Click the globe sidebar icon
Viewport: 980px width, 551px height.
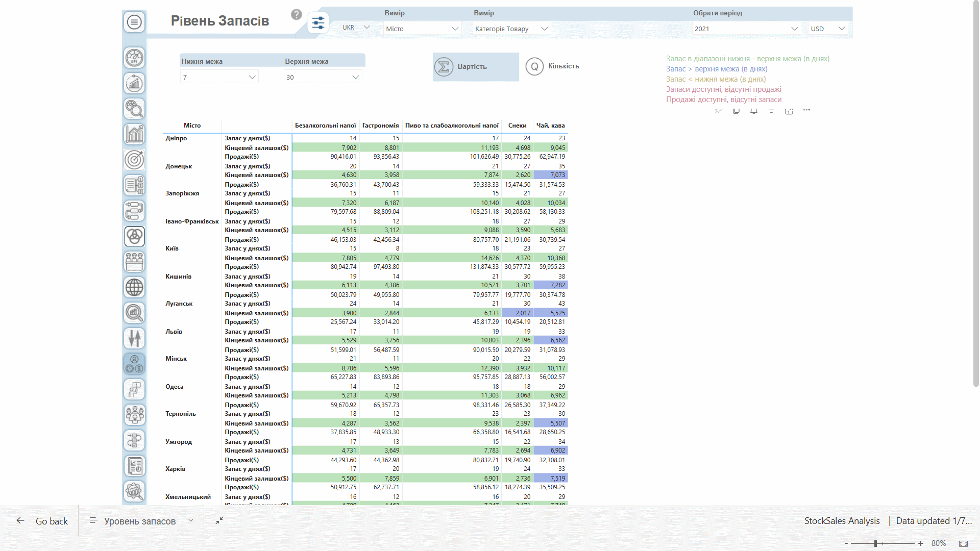[x=134, y=287]
